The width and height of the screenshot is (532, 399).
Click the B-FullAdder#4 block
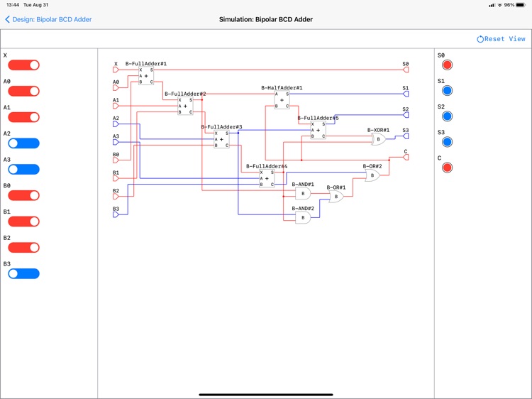(x=267, y=178)
